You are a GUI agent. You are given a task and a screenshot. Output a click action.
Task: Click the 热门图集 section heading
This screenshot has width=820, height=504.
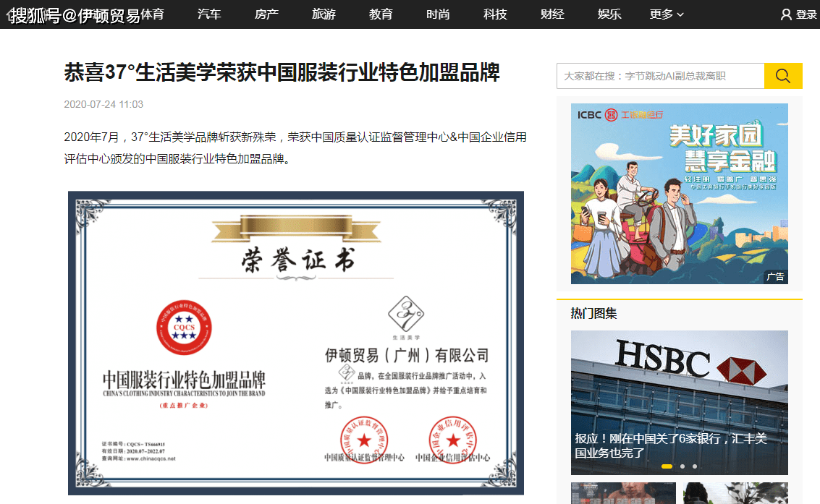point(593,313)
